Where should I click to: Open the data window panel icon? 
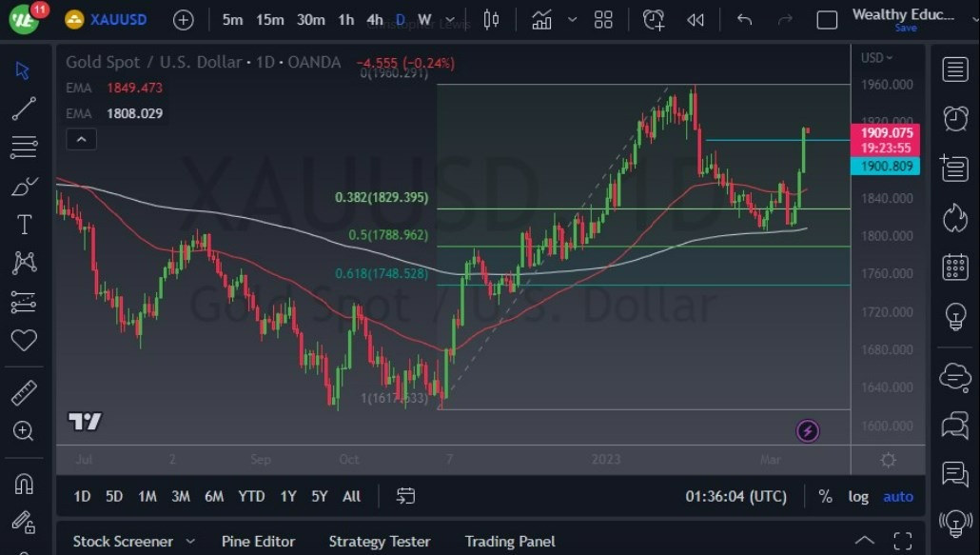[954, 168]
